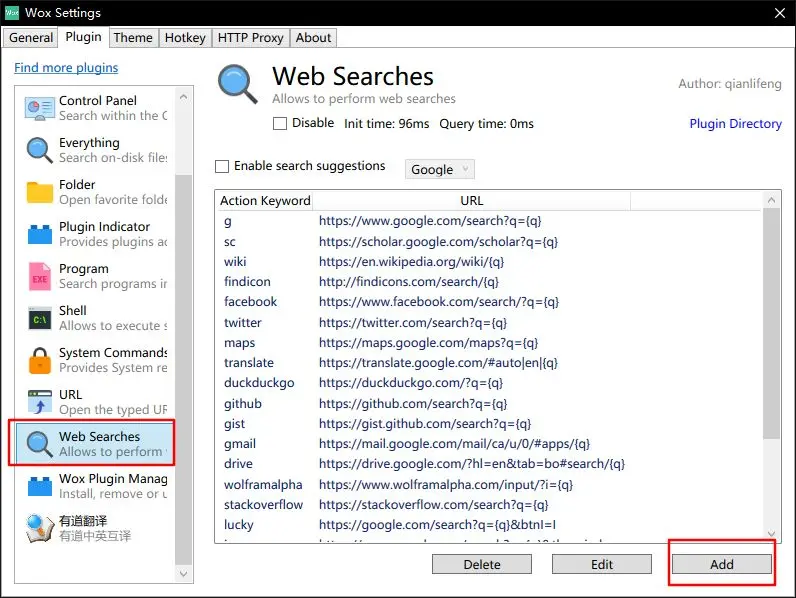Image resolution: width=796 pixels, height=598 pixels.
Task: Click the URL table scrollbar thumb
Action: 772,323
